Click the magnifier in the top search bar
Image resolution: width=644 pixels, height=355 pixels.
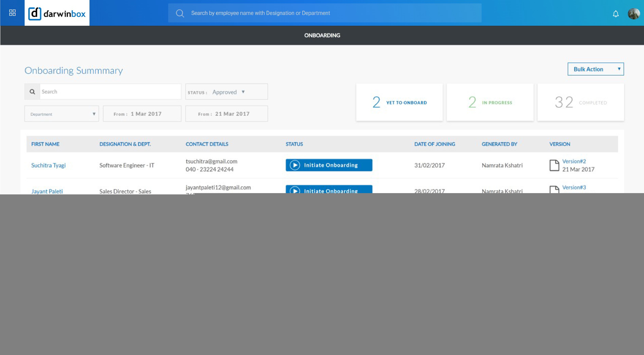pyautogui.click(x=180, y=13)
